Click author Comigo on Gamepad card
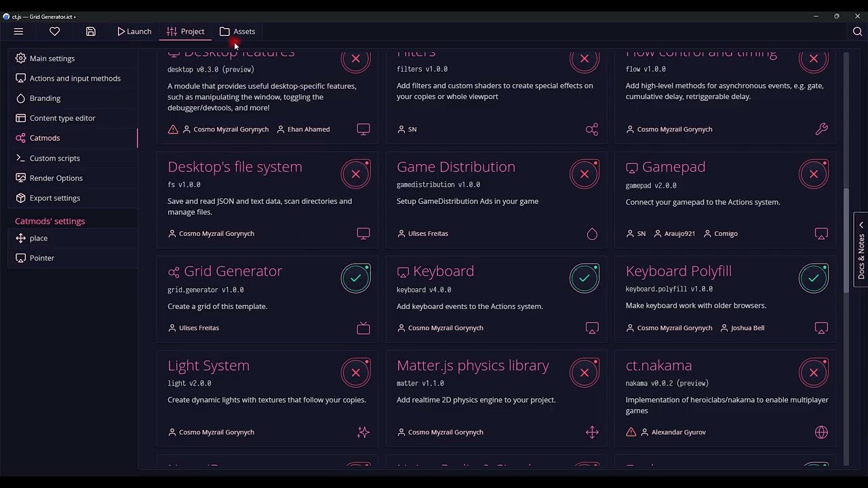Viewport: 868px width, 488px height. pyautogui.click(x=720, y=234)
